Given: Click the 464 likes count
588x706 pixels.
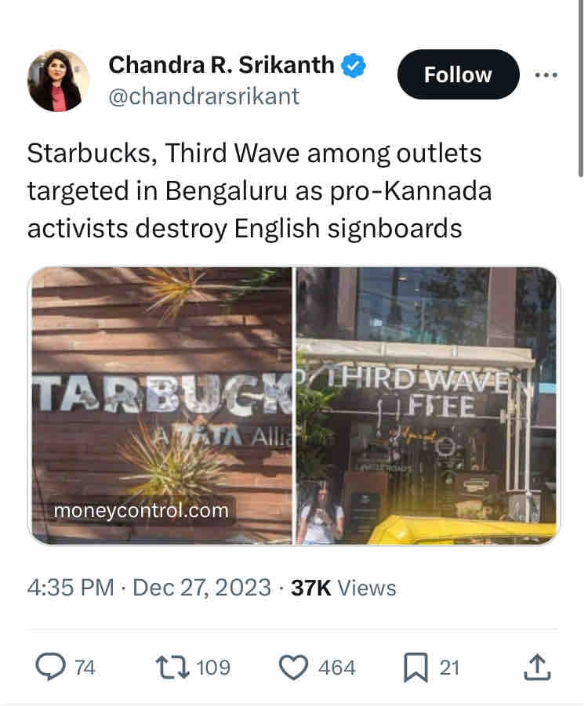Looking at the screenshot, I should [337, 668].
